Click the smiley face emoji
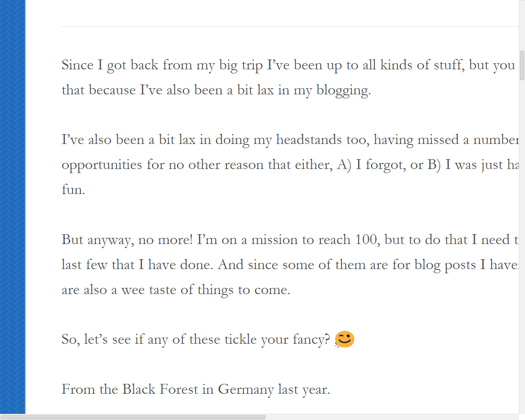 coord(345,339)
